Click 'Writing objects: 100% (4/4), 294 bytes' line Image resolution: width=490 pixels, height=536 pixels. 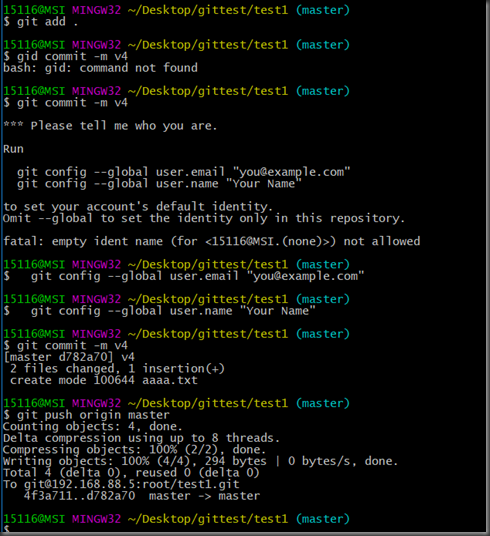tap(200, 461)
